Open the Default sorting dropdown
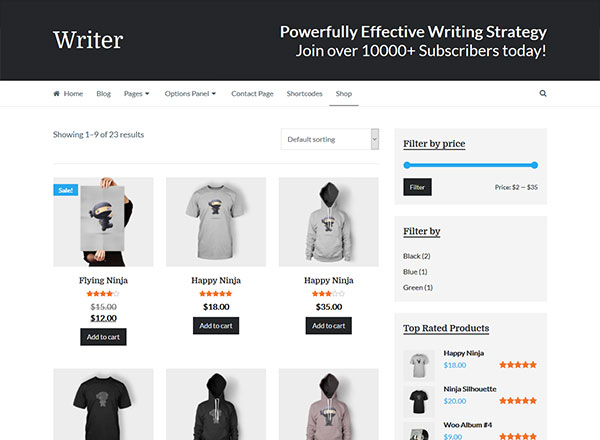The image size is (600, 440). coord(329,139)
